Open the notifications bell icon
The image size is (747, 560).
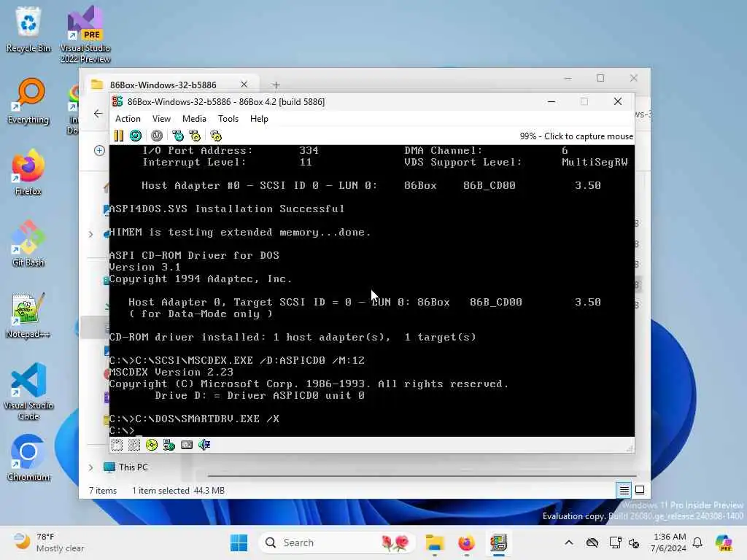(x=697, y=542)
